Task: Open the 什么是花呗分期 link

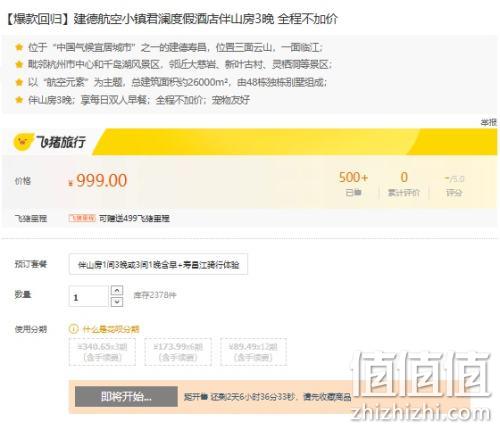Action: pyautogui.click(x=111, y=329)
